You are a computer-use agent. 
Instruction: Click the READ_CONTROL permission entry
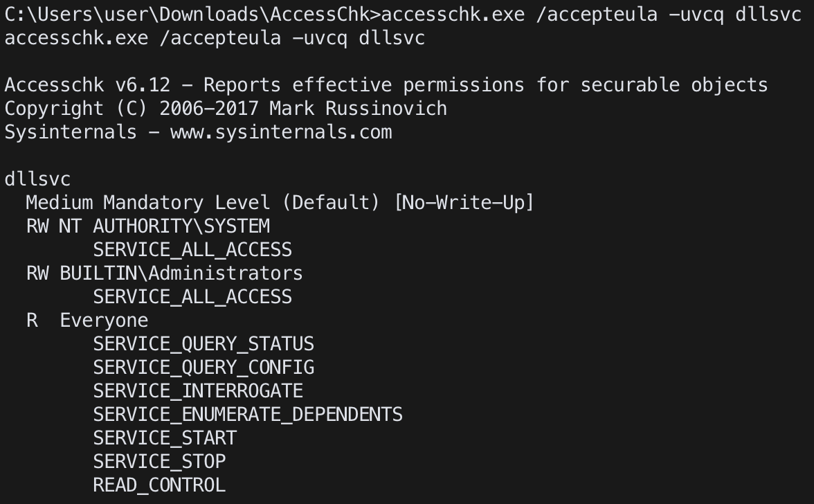point(159,485)
